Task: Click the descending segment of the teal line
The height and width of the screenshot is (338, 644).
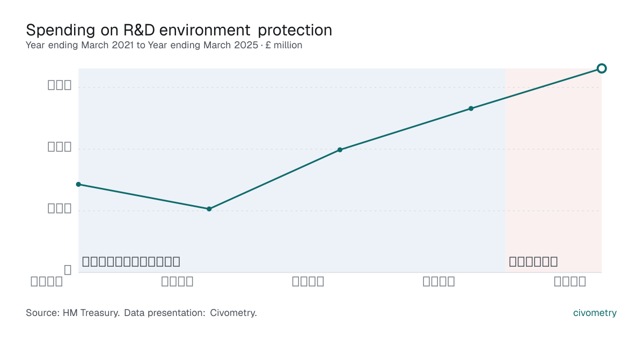Action: pos(144,196)
